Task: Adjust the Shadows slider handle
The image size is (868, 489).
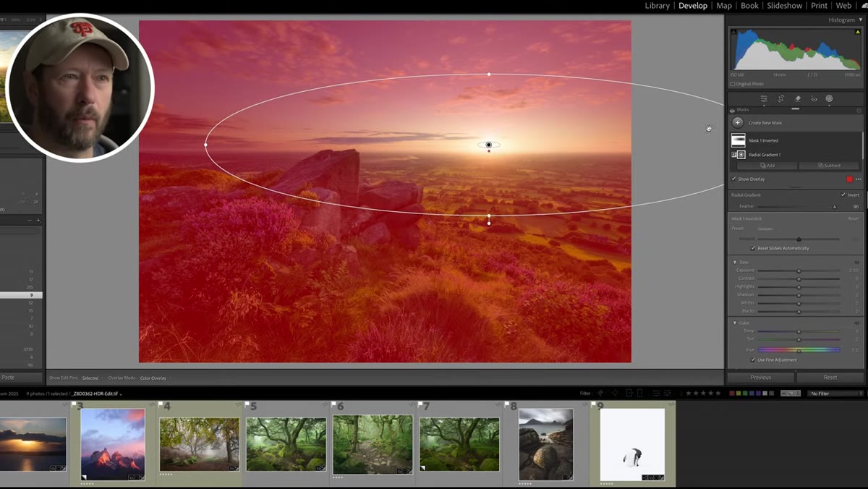Action: (799, 294)
